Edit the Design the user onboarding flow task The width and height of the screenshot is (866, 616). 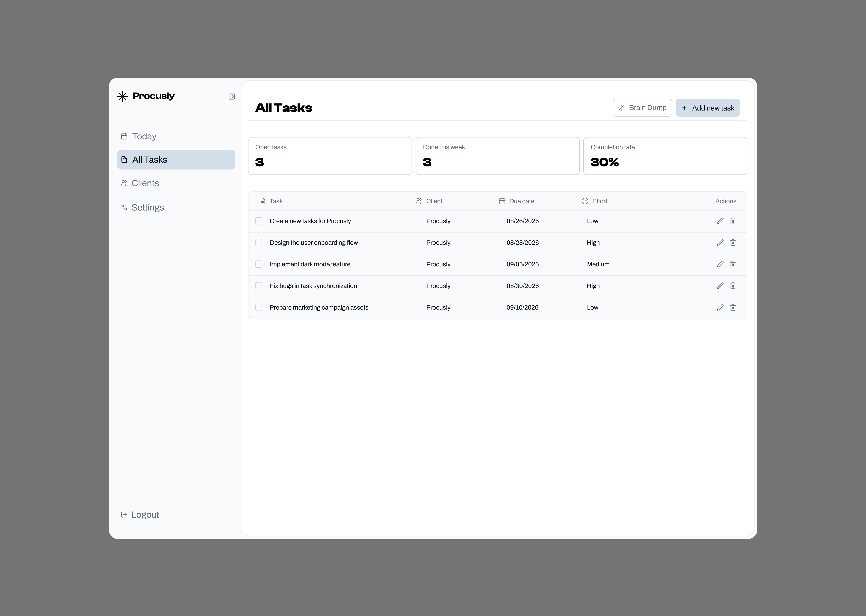click(x=720, y=243)
